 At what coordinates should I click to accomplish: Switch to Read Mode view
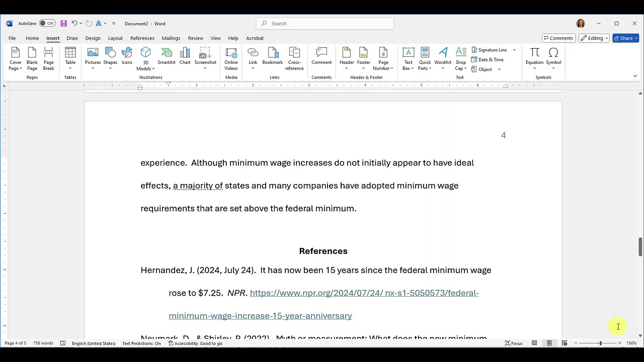(x=534, y=343)
